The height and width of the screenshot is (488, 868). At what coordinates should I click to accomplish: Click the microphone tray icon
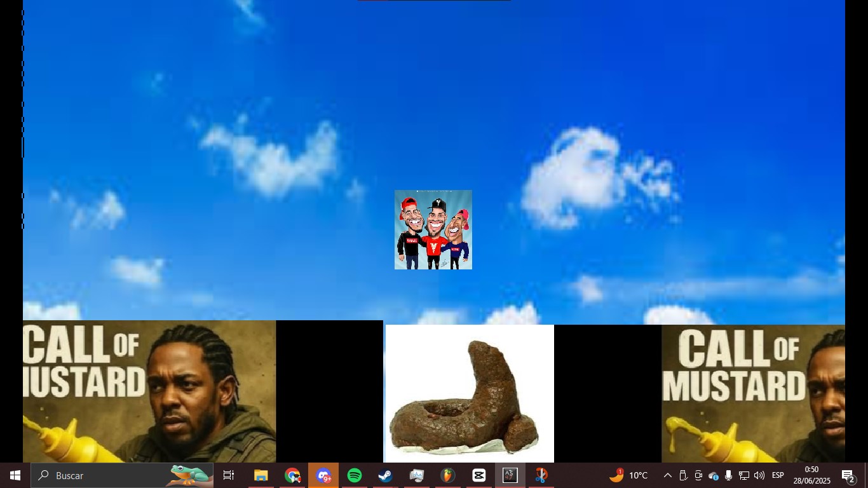point(728,475)
